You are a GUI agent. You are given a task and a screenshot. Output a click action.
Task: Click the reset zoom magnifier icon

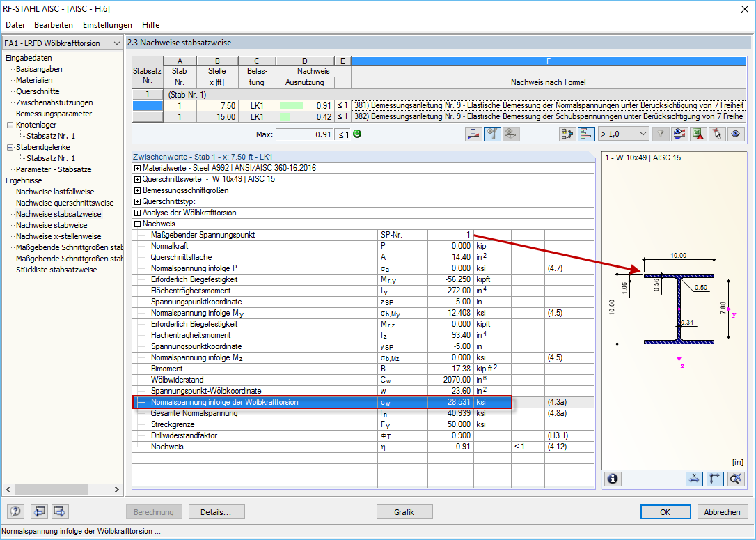pyautogui.click(x=736, y=479)
